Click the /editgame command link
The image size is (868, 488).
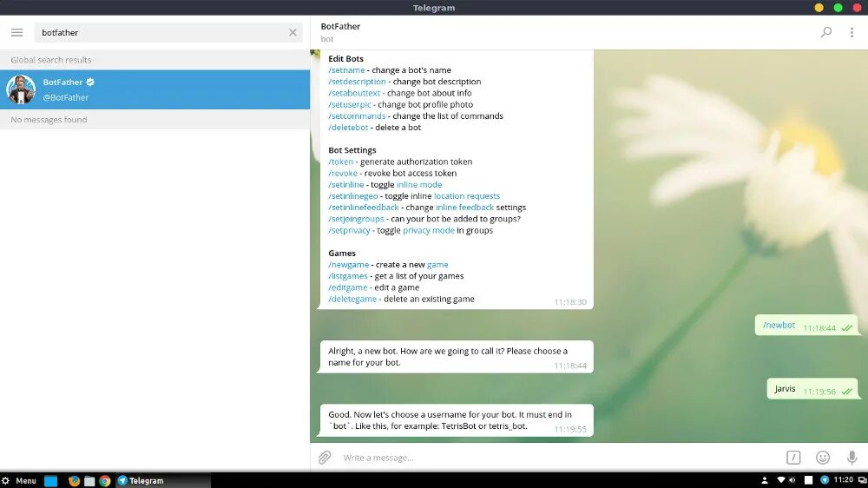point(348,287)
